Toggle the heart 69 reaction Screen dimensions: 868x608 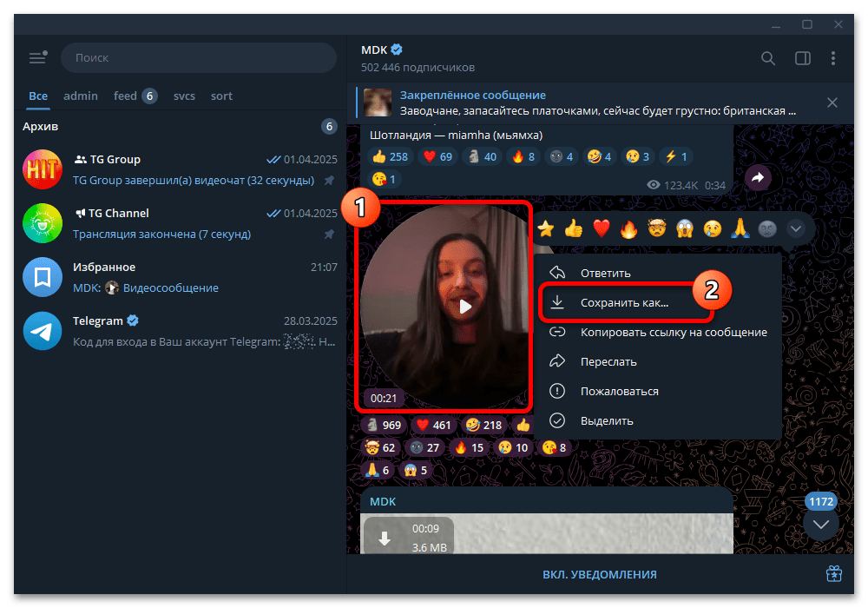tap(437, 156)
